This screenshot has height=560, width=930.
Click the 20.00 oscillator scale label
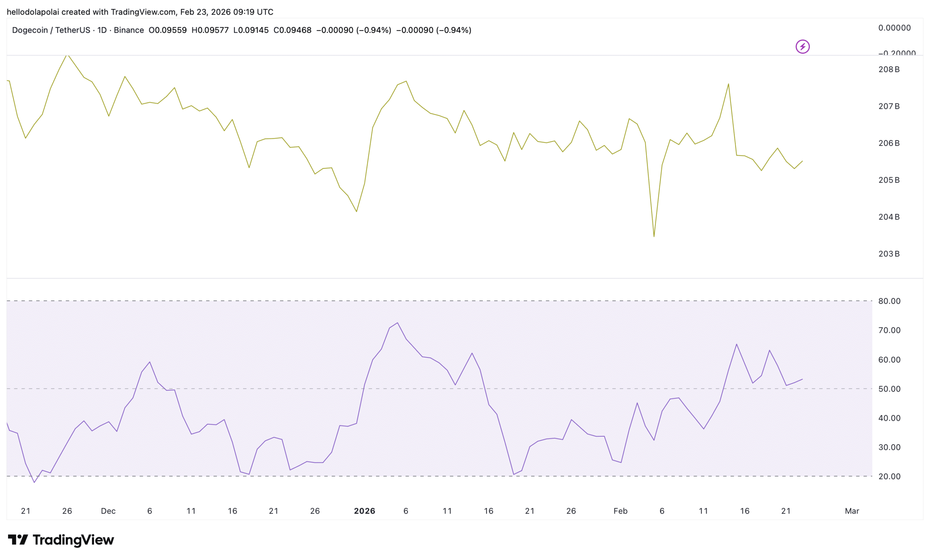(x=889, y=476)
